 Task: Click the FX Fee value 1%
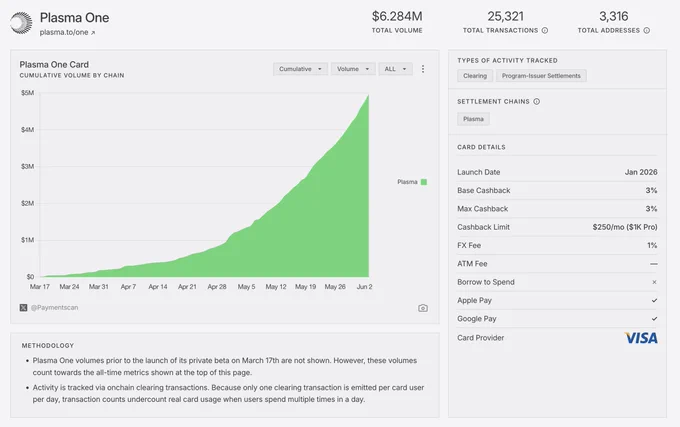click(652, 245)
